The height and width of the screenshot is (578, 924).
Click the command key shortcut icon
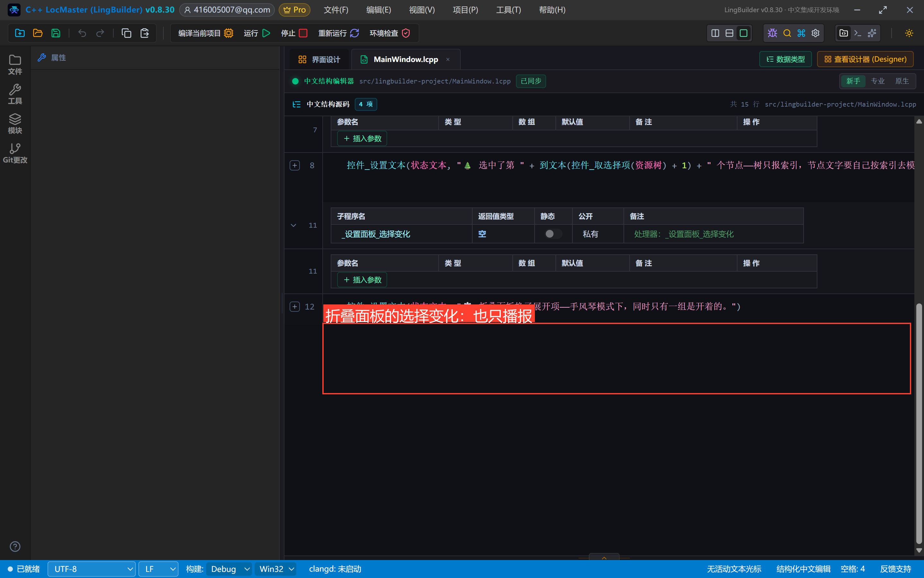click(x=801, y=33)
